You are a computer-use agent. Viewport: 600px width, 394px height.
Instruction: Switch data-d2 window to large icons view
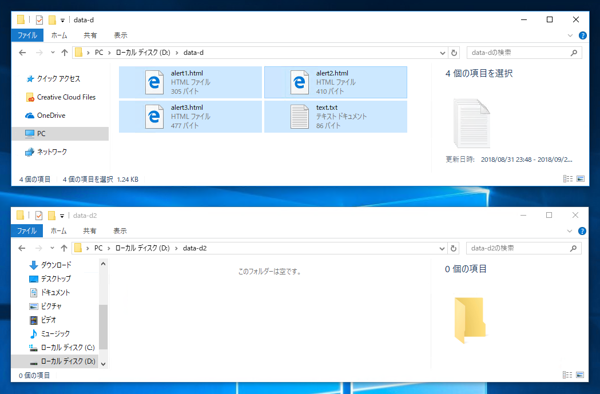580,374
